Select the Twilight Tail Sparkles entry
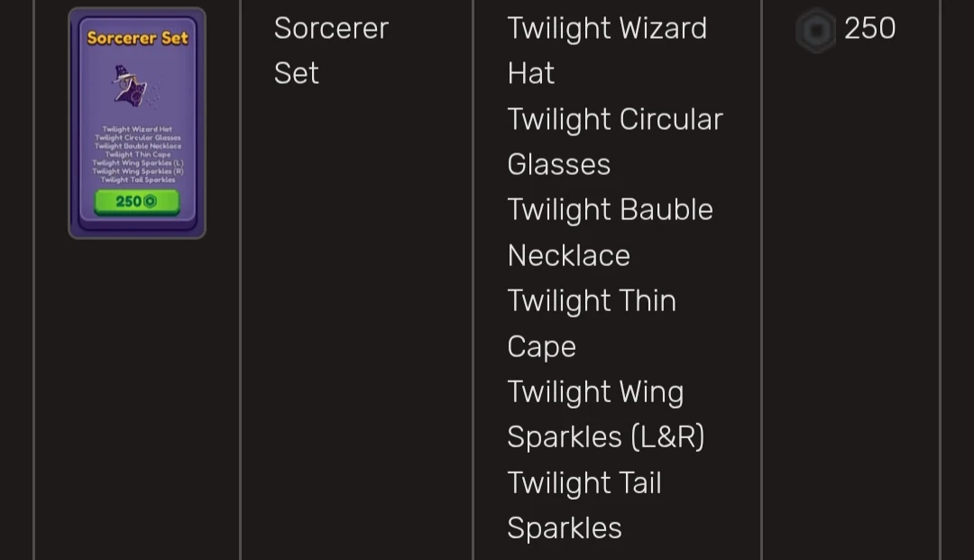Viewport: 974px width, 560px height. click(x=584, y=505)
